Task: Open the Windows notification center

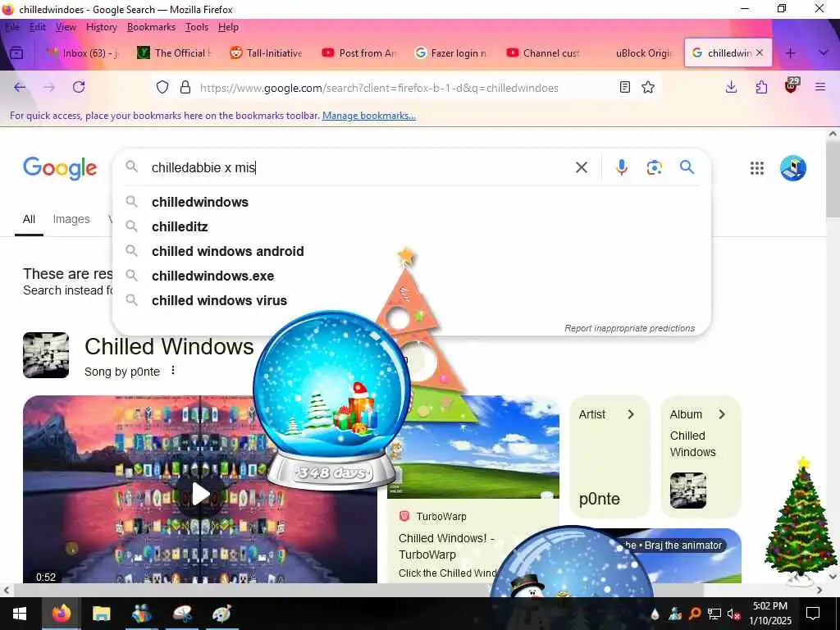Action: [x=813, y=614]
